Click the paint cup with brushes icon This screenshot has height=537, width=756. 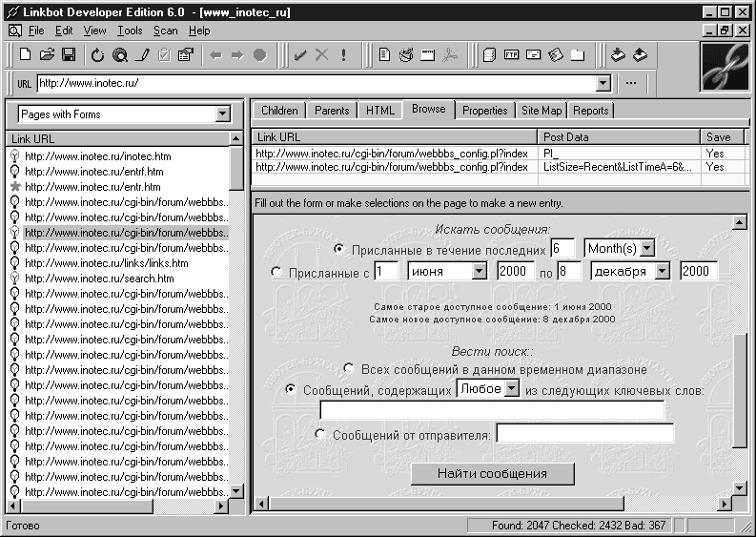click(406, 55)
